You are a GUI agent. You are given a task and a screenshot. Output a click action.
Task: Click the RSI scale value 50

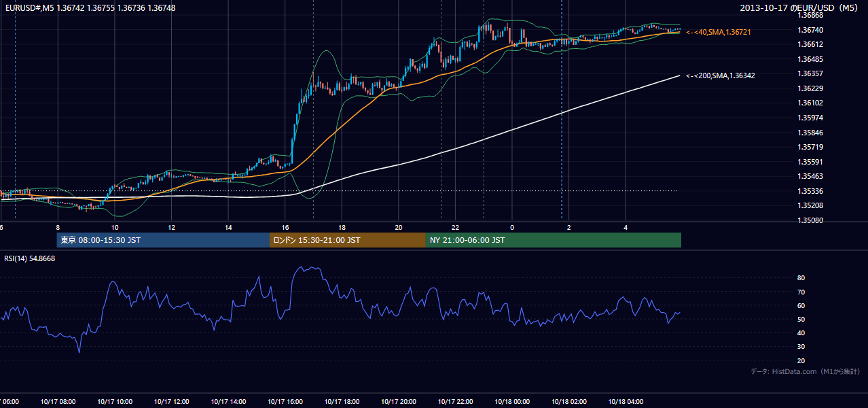801,319
